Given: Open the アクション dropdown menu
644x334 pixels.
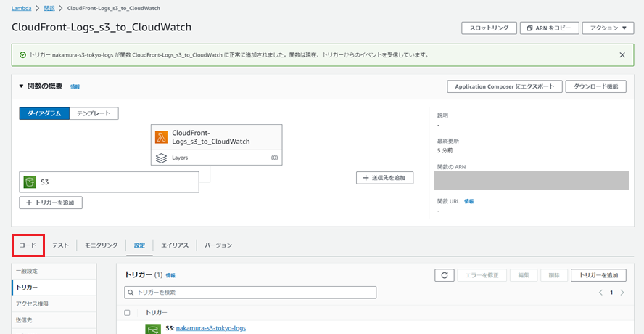Looking at the screenshot, I should [x=608, y=28].
